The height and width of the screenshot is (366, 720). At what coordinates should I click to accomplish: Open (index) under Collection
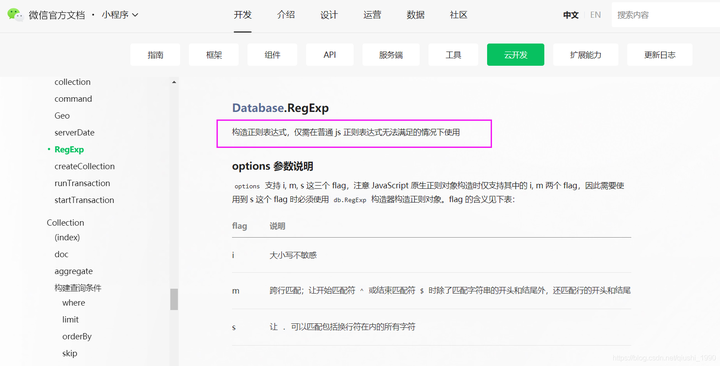tap(67, 237)
